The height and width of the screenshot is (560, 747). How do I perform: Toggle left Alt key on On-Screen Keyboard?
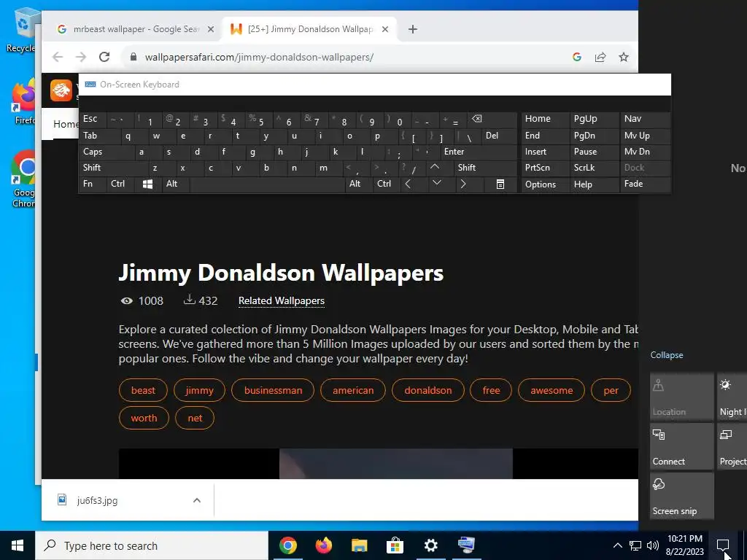[x=176, y=184]
